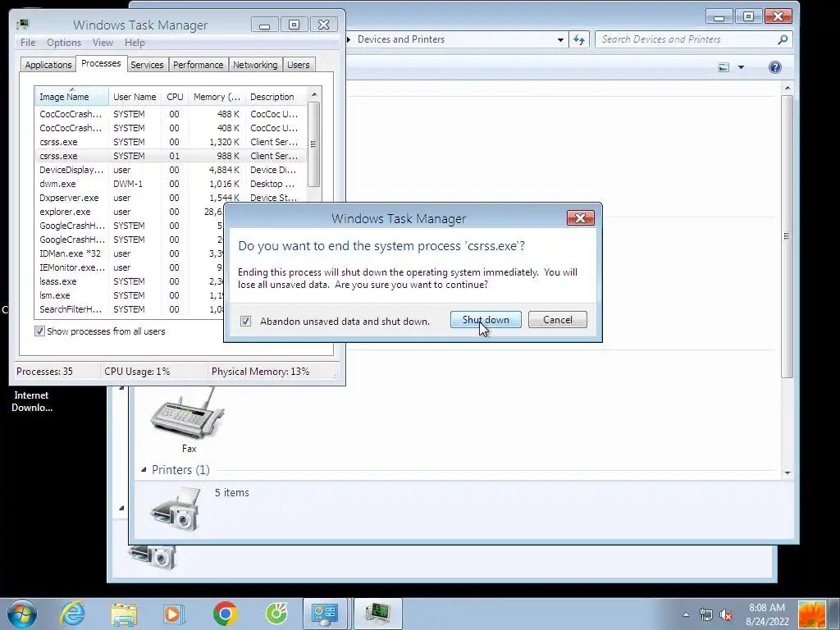Click Devices and Printers breadcrumb

coord(400,39)
